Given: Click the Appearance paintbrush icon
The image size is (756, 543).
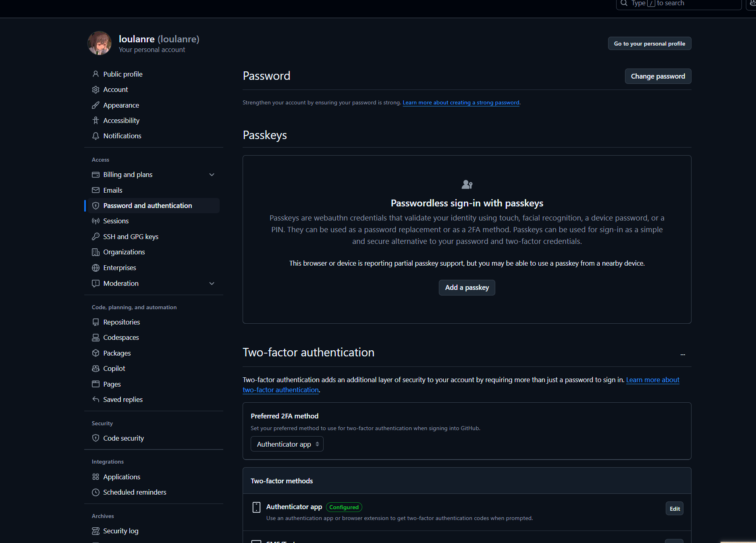Looking at the screenshot, I should 96,105.
